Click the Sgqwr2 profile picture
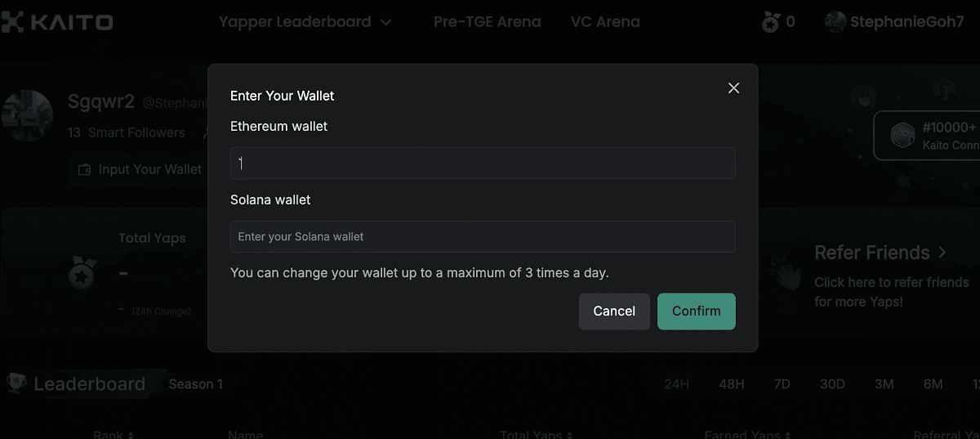Viewport: 980px width, 439px height. (27, 116)
